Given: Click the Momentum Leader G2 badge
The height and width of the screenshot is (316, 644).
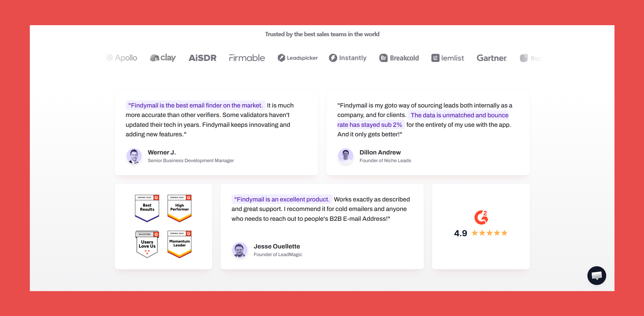Looking at the screenshot, I should coord(180,244).
